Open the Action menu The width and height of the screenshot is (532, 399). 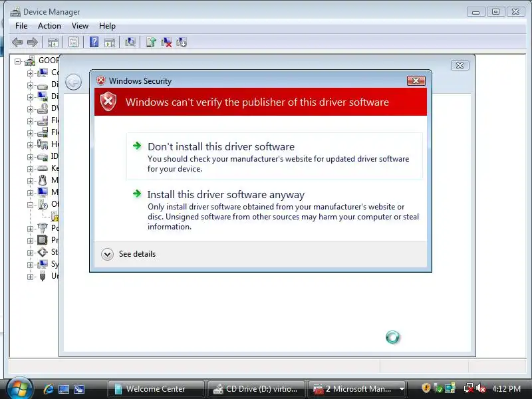coord(49,26)
